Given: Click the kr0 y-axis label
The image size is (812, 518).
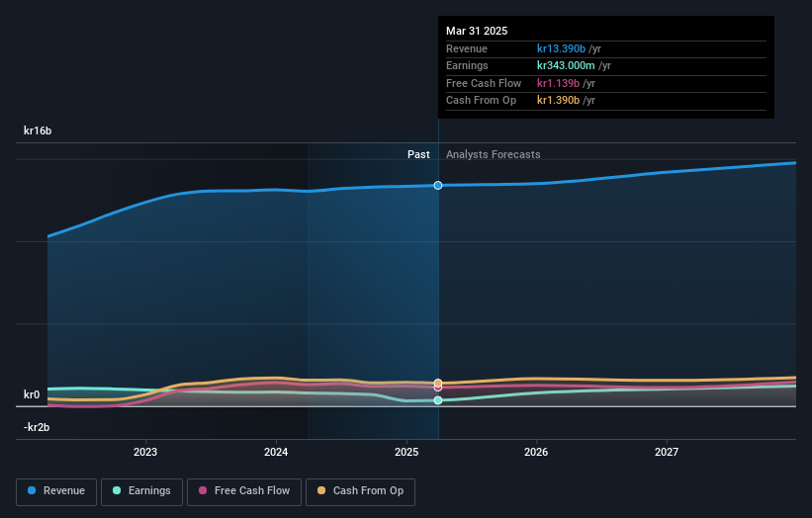Looking at the screenshot, I should (x=32, y=394).
